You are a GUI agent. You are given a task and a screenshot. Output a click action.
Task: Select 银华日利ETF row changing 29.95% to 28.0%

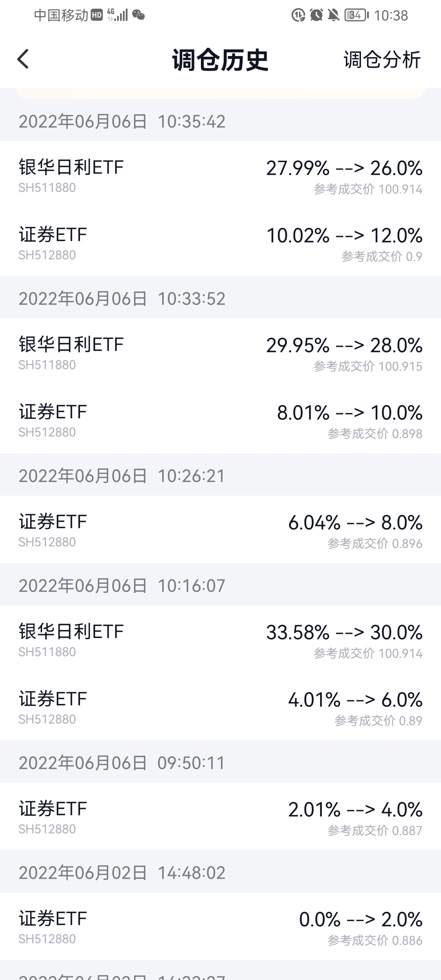(x=220, y=353)
